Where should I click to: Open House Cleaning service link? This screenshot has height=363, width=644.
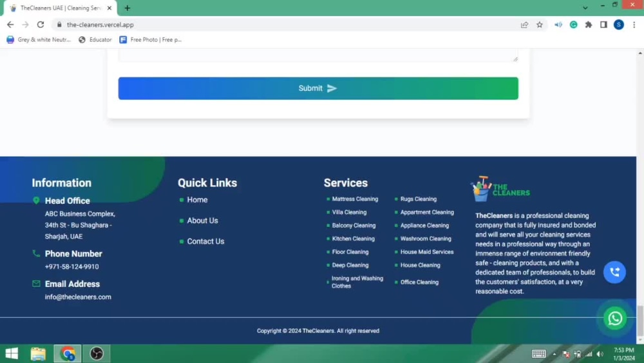click(420, 265)
